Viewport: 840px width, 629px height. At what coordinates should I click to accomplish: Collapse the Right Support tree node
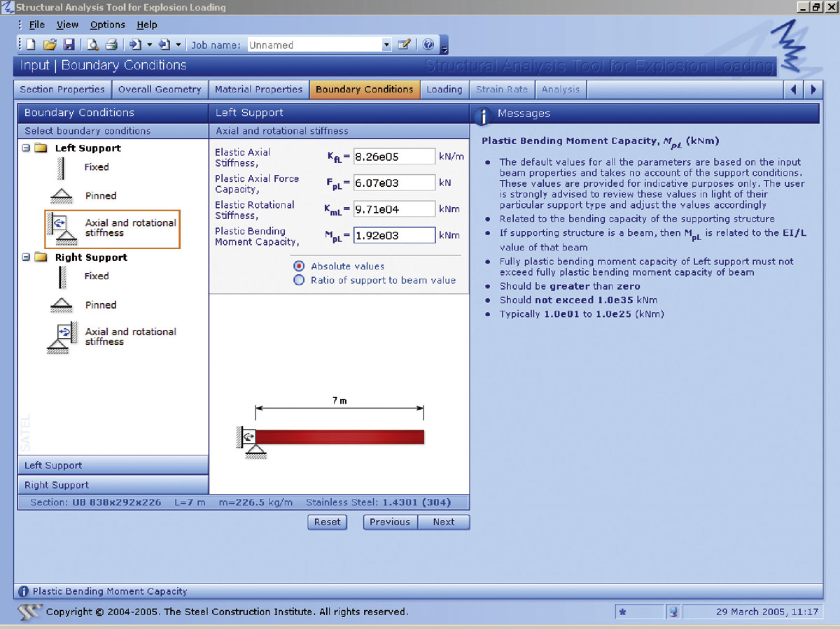click(x=26, y=257)
